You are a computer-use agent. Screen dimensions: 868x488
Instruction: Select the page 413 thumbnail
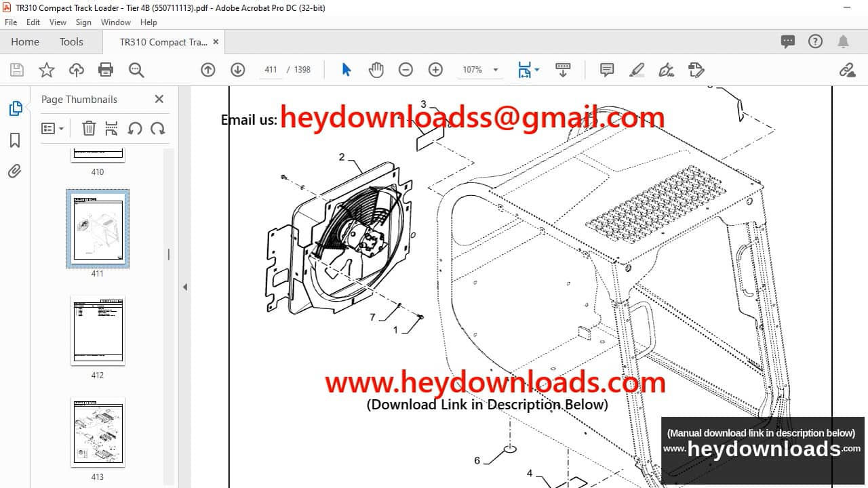(98, 432)
